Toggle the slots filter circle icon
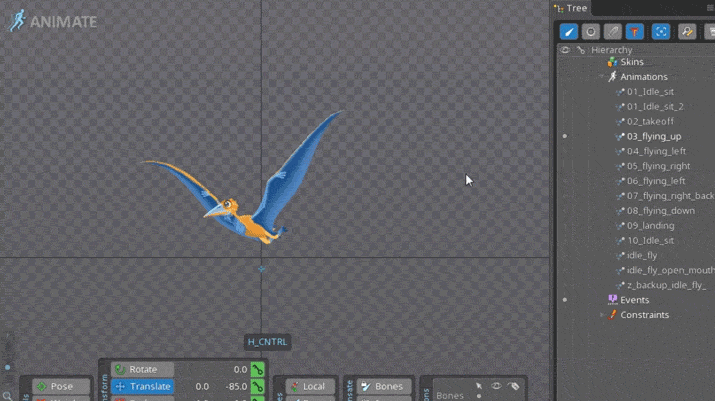715x401 pixels. click(x=591, y=32)
